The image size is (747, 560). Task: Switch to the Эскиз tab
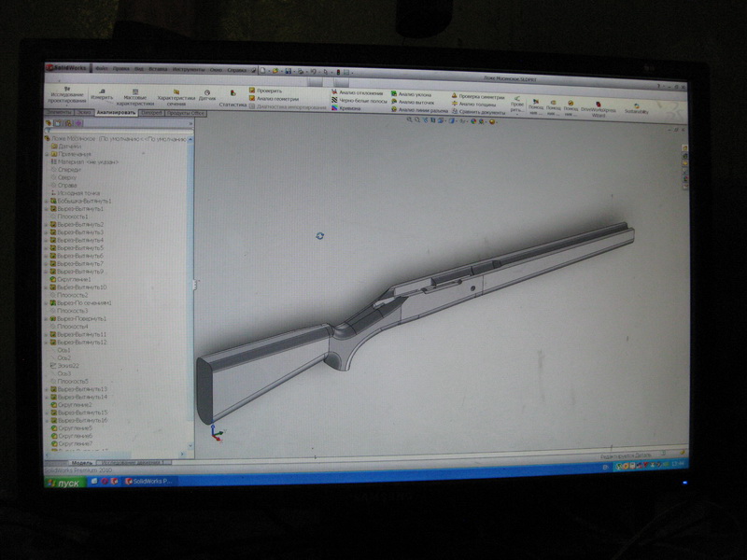84,112
